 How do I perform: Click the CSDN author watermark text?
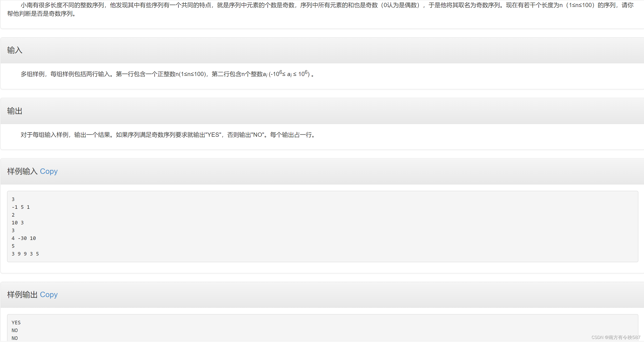tap(616, 338)
